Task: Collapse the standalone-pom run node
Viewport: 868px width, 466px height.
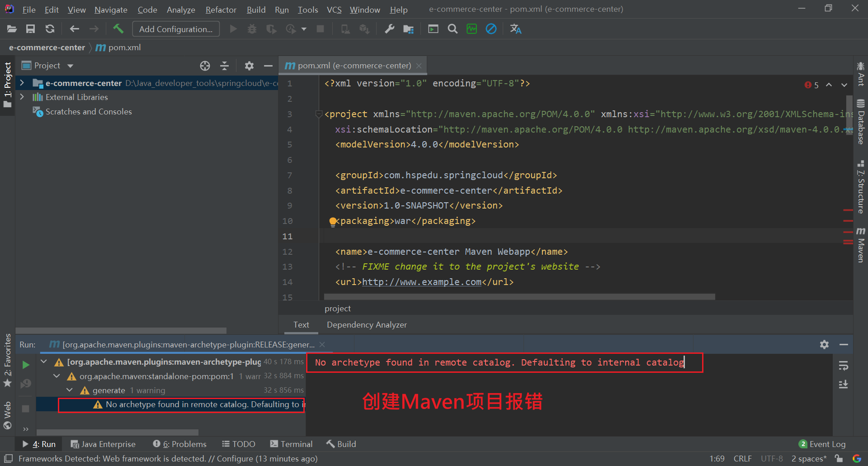Action: coord(57,376)
